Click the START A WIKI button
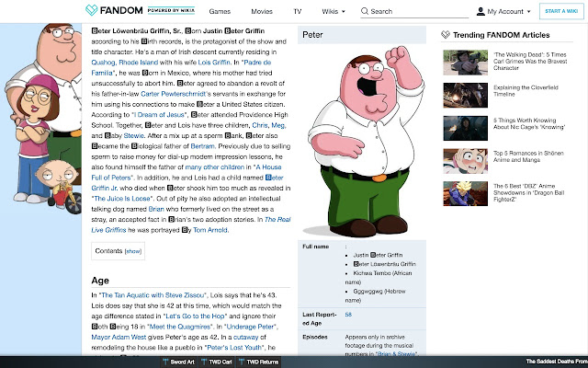The image size is (588, 368). click(x=561, y=11)
